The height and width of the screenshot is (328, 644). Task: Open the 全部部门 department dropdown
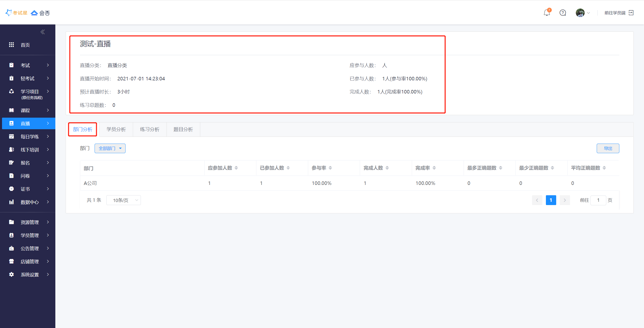110,148
